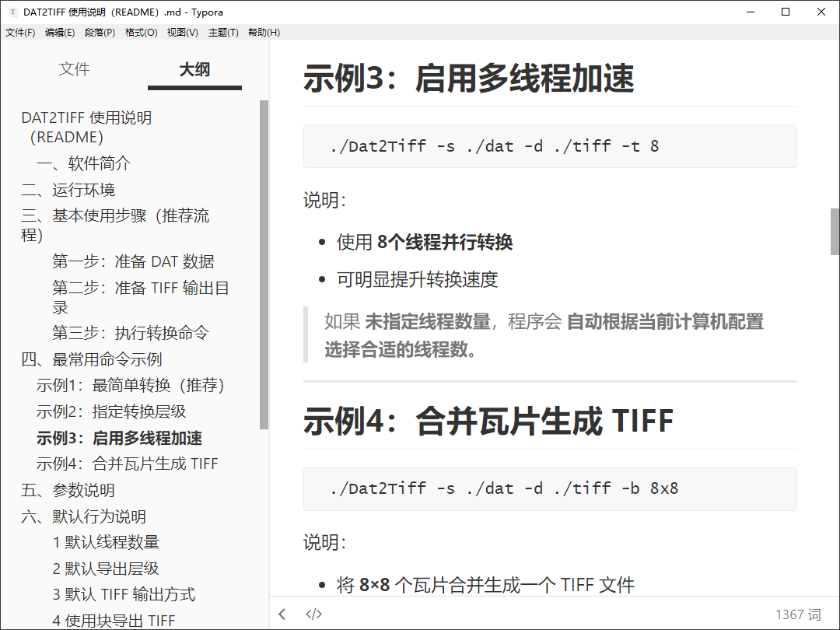Open the 主题(T) menu
This screenshot has width=840, height=630.
tap(223, 32)
